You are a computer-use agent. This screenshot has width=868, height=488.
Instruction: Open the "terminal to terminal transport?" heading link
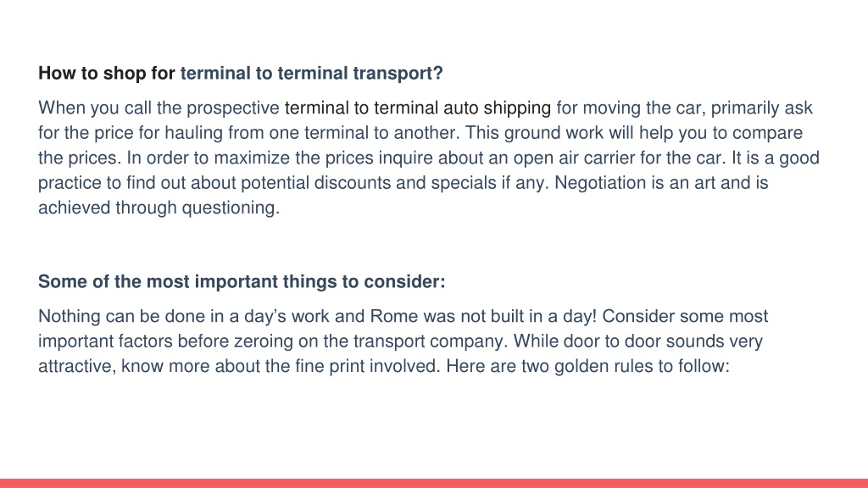tap(312, 73)
